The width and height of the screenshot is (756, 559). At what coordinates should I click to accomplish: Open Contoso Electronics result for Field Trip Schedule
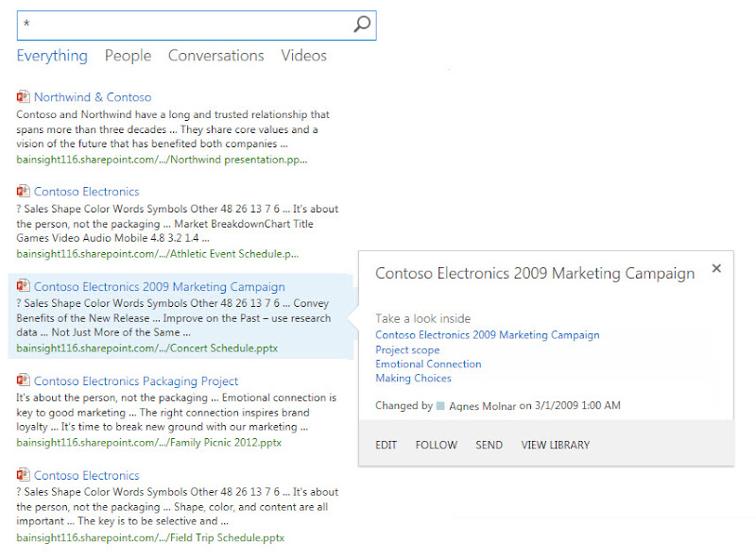[x=86, y=475]
